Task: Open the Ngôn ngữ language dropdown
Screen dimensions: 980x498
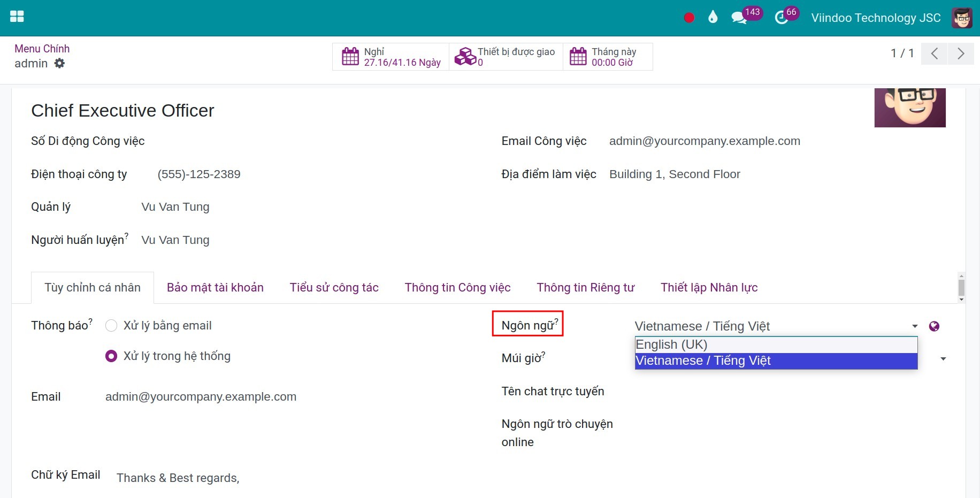Action: (776, 326)
